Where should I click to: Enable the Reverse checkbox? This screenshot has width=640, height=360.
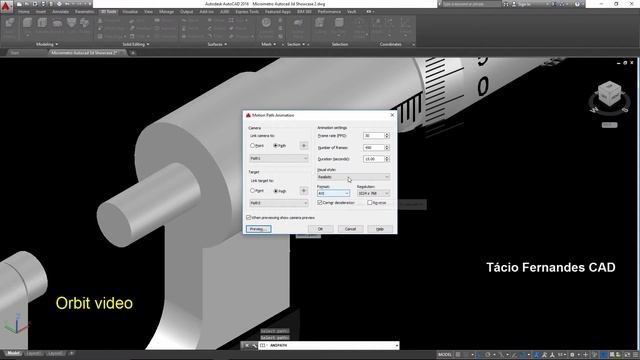[x=370, y=202]
